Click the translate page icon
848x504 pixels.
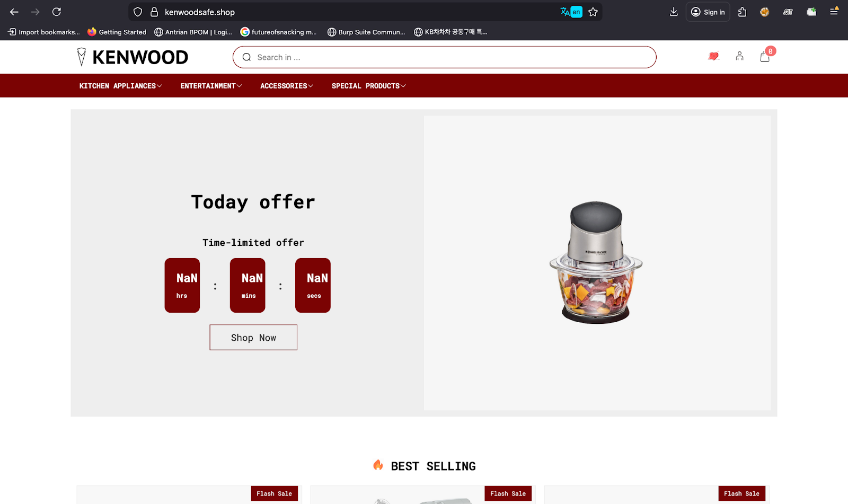click(571, 12)
